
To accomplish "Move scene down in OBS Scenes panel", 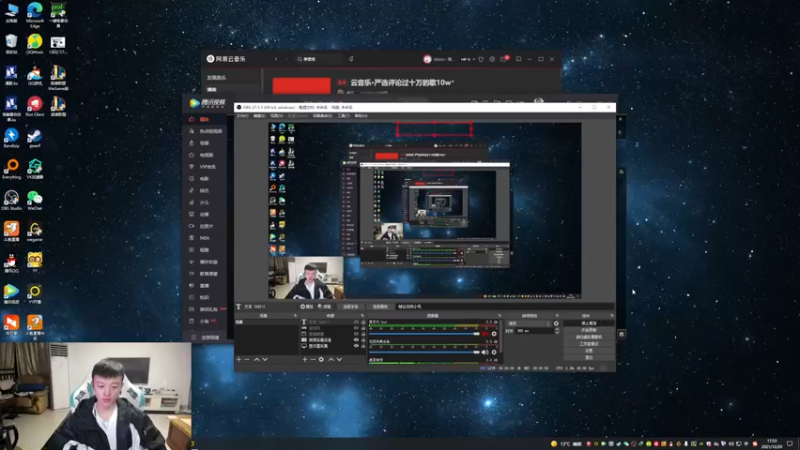I will [x=265, y=360].
